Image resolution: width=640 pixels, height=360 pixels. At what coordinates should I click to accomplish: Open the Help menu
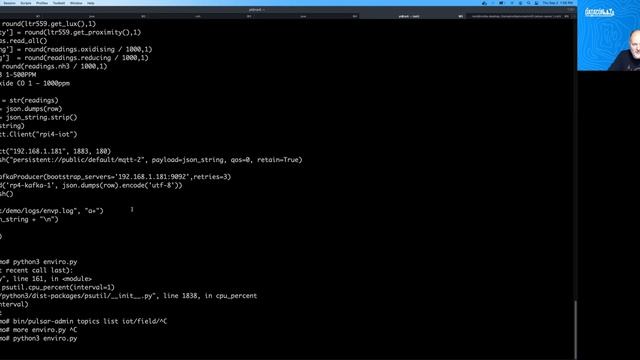point(91,3)
